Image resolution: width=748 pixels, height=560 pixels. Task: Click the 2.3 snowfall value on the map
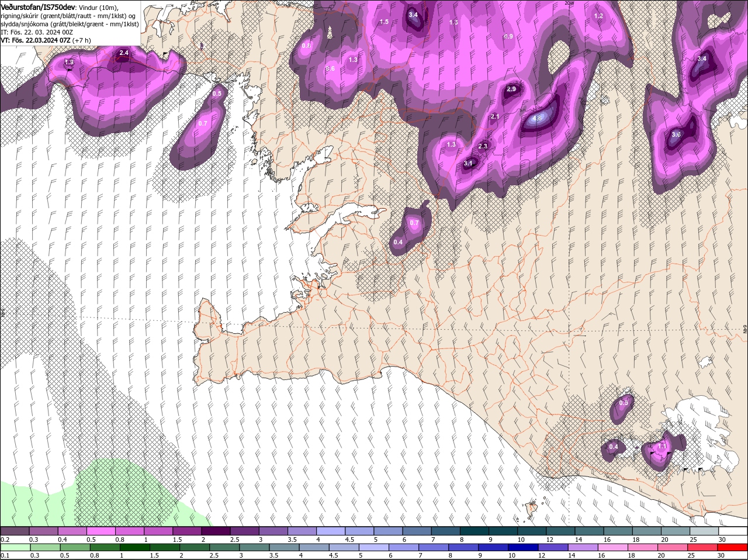coord(483,146)
